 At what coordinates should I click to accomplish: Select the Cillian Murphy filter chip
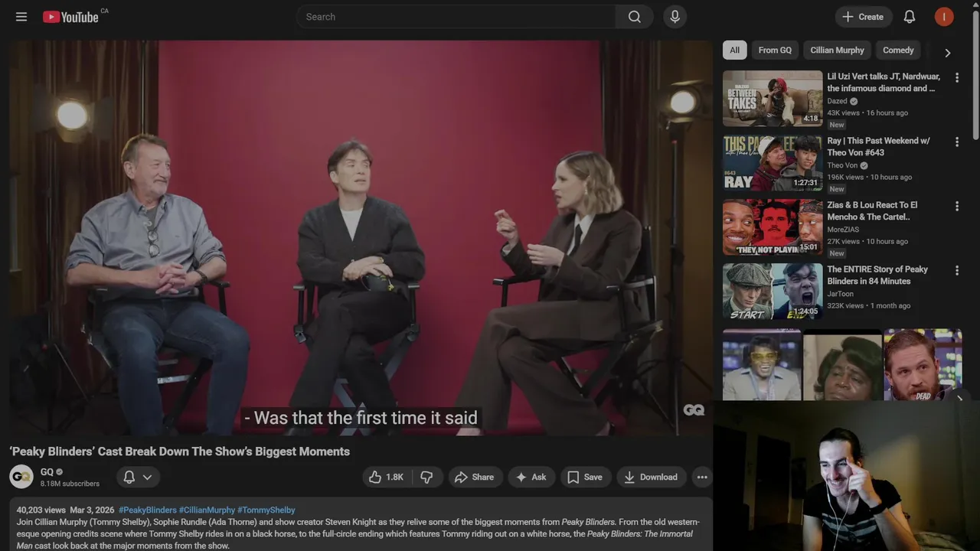(x=837, y=51)
